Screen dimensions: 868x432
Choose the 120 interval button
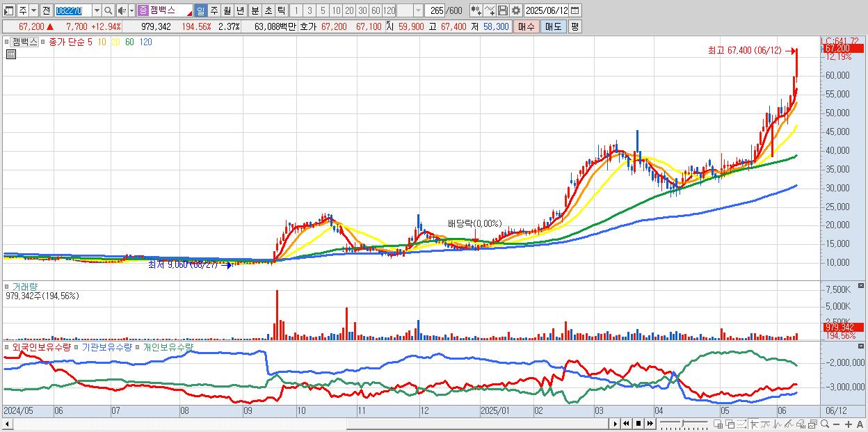click(389, 10)
